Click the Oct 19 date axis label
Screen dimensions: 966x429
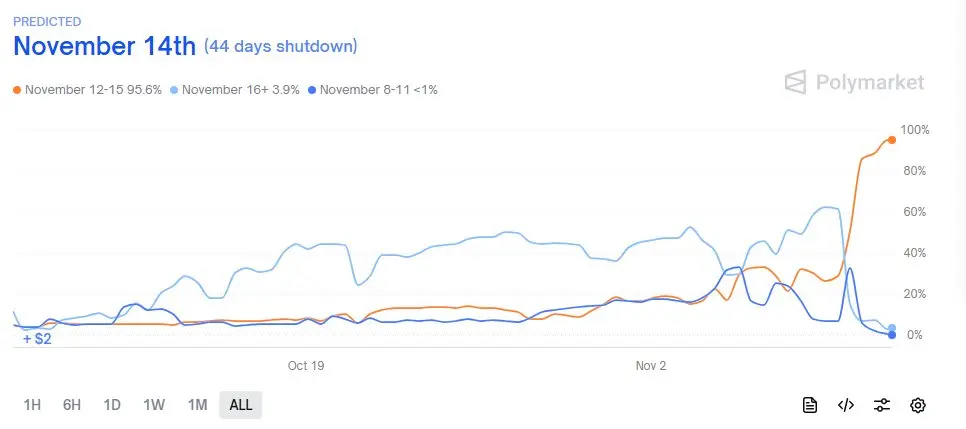tap(306, 366)
